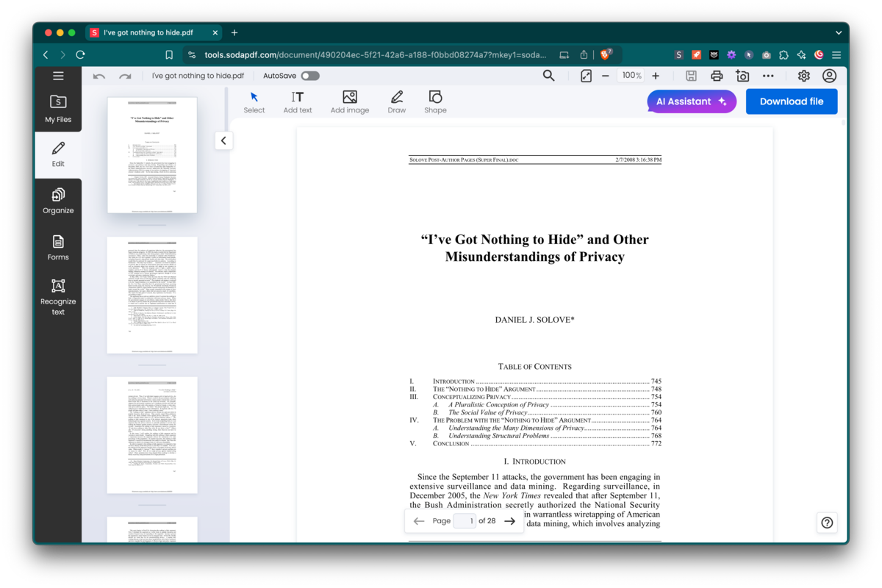Click the snapshot camera icon
This screenshot has width=882, height=588.
click(742, 76)
